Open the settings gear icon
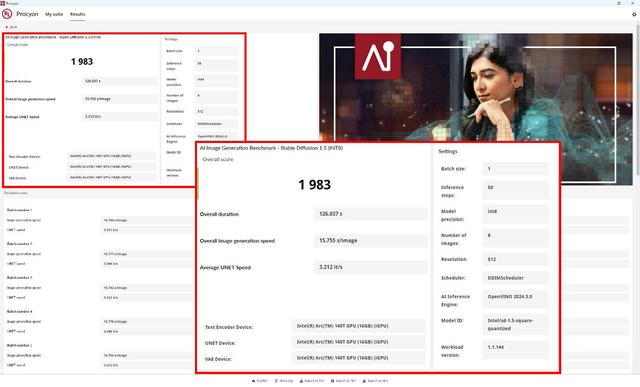This screenshot has width=640, height=387. click(634, 14)
